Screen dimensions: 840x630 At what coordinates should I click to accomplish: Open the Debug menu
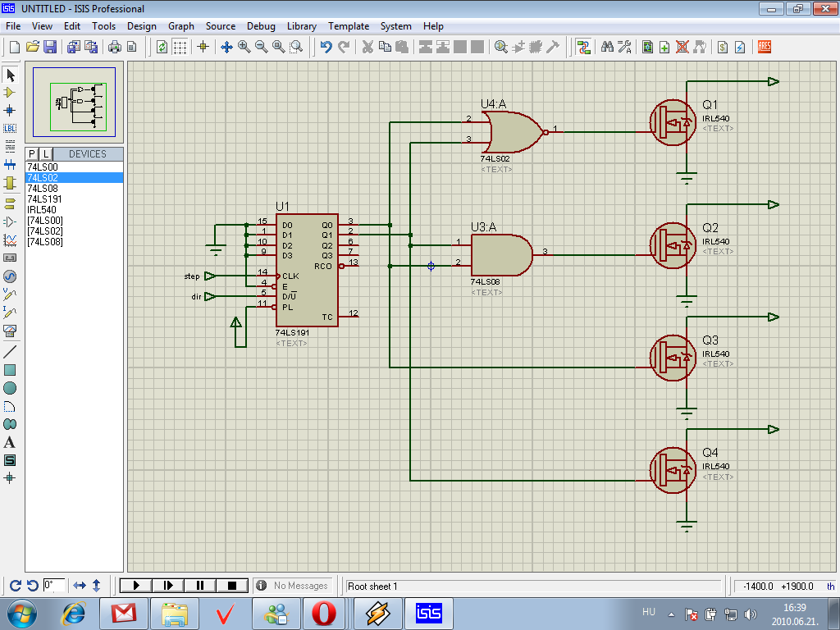261,26
